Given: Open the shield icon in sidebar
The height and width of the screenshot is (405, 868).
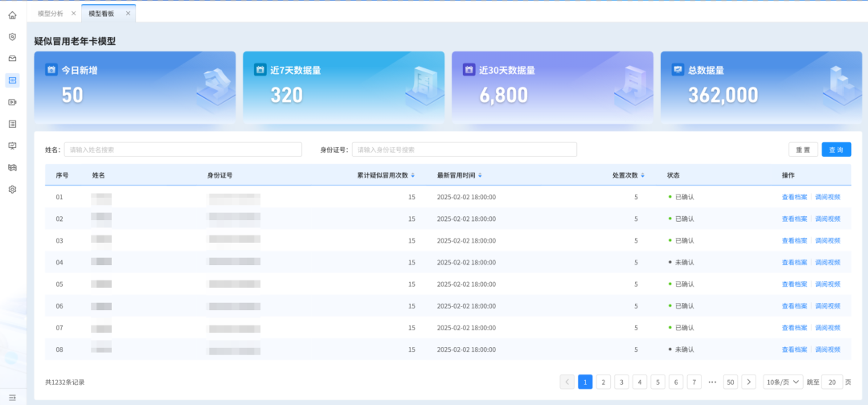Looking at the screenshot, I should (x=12, y=37).
